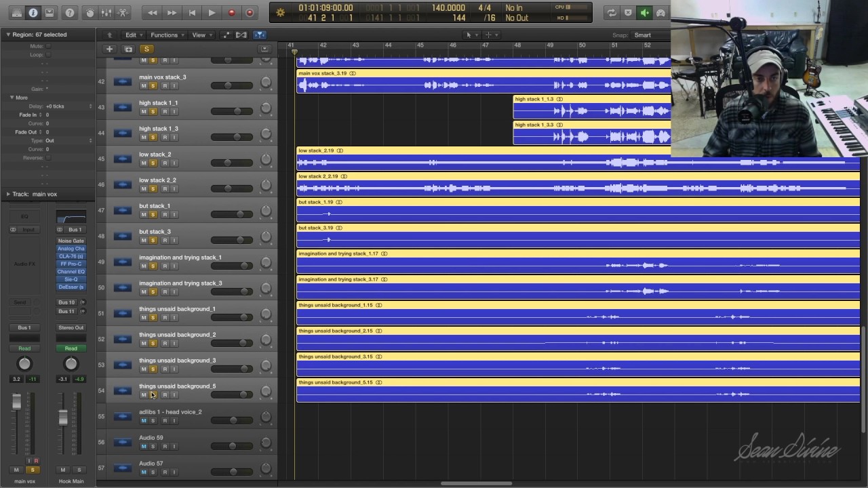Click track icon of Audio 57
Screen dimensions: 868x488
tap(122, 468)
